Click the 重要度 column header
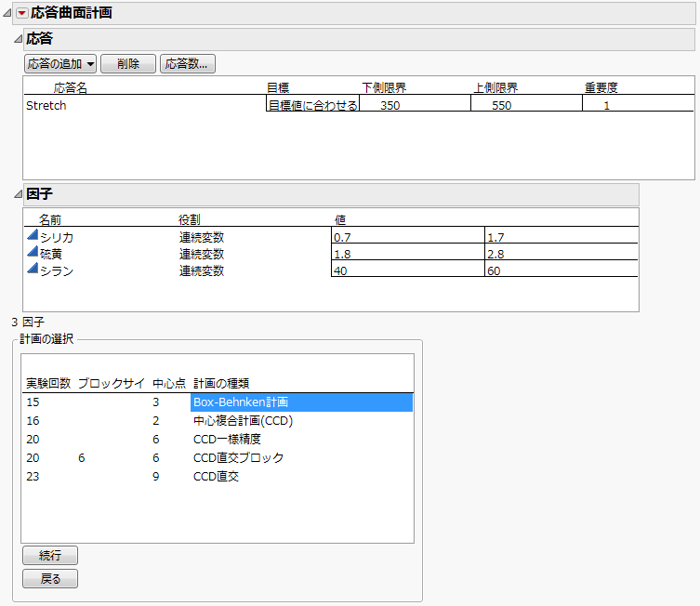Viewport: 700px width, 606px height. point(601,88)
